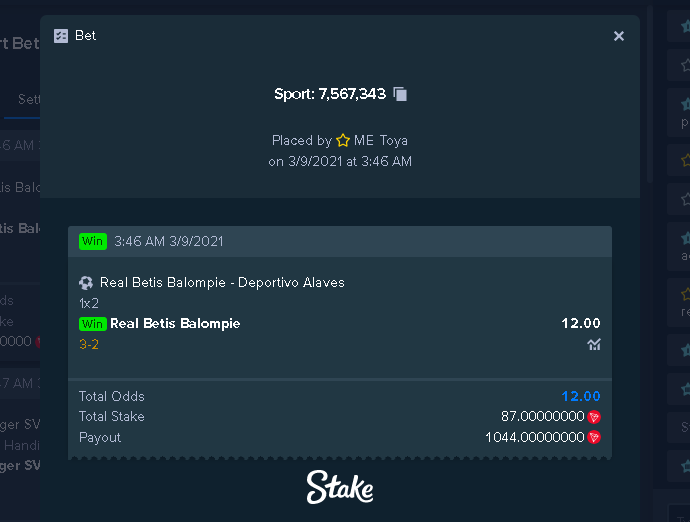Click the vertical scrollbar beside the dialog

click(x=650, y=95)
